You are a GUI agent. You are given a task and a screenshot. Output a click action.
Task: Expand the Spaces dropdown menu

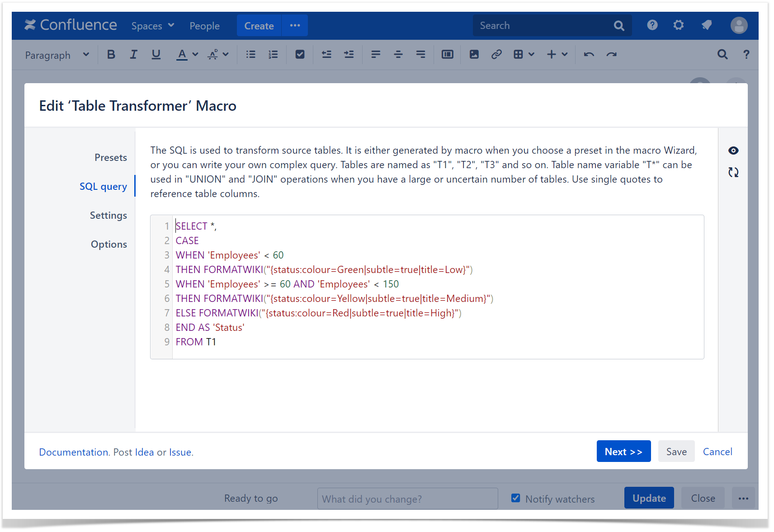152,26
